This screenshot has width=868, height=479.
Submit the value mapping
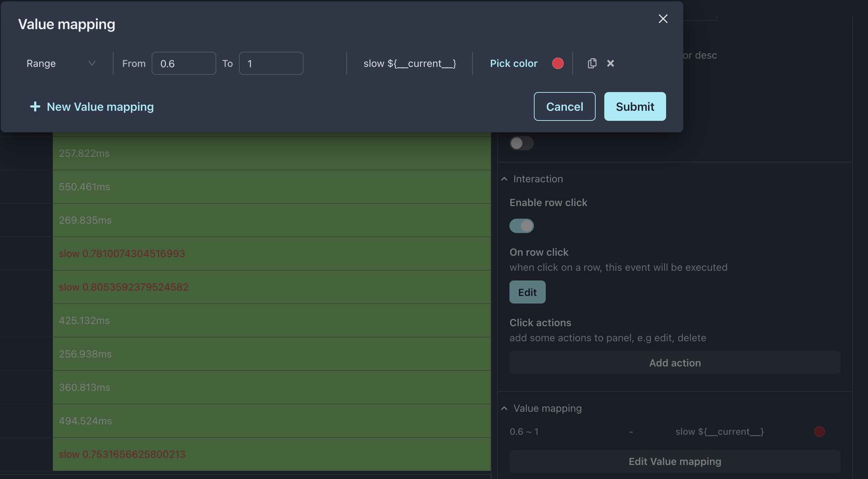(635, 106)
